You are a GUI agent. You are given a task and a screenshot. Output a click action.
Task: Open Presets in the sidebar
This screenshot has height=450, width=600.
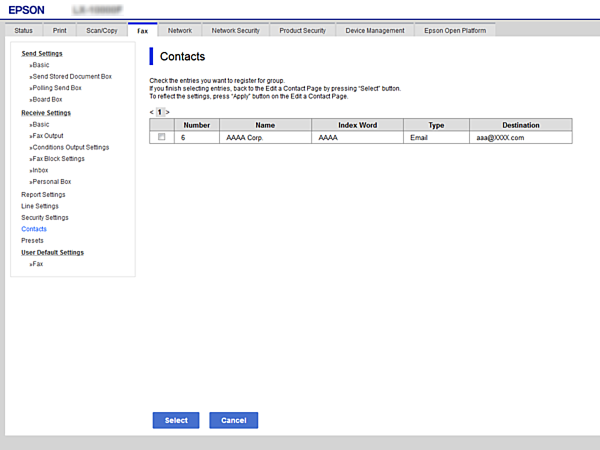click(x=33, y=240)
